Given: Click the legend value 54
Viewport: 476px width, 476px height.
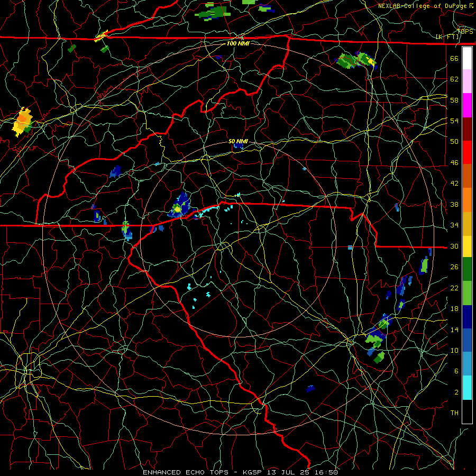Looking at the screenshot, I should click(454, 121).
